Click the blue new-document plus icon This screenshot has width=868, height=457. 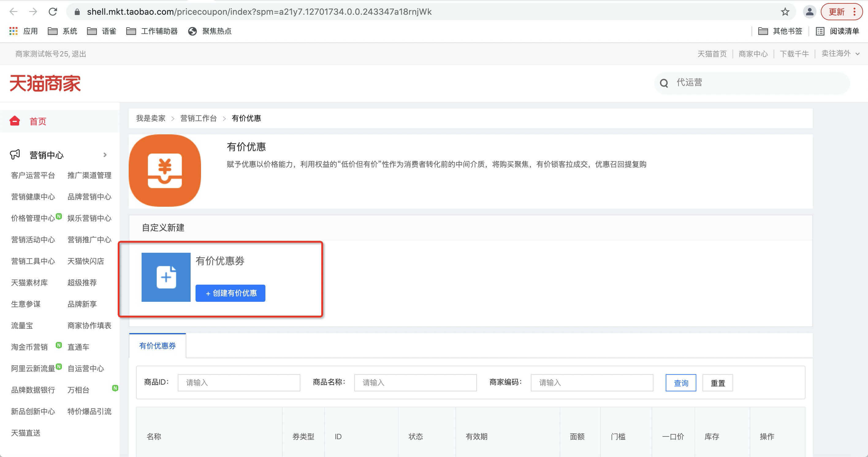point(166,277)
